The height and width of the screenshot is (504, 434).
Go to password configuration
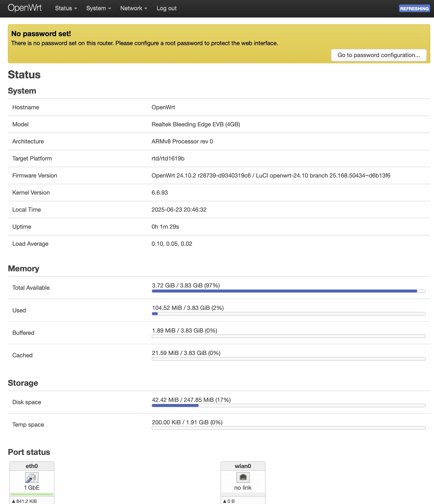[x=379, y=55]
